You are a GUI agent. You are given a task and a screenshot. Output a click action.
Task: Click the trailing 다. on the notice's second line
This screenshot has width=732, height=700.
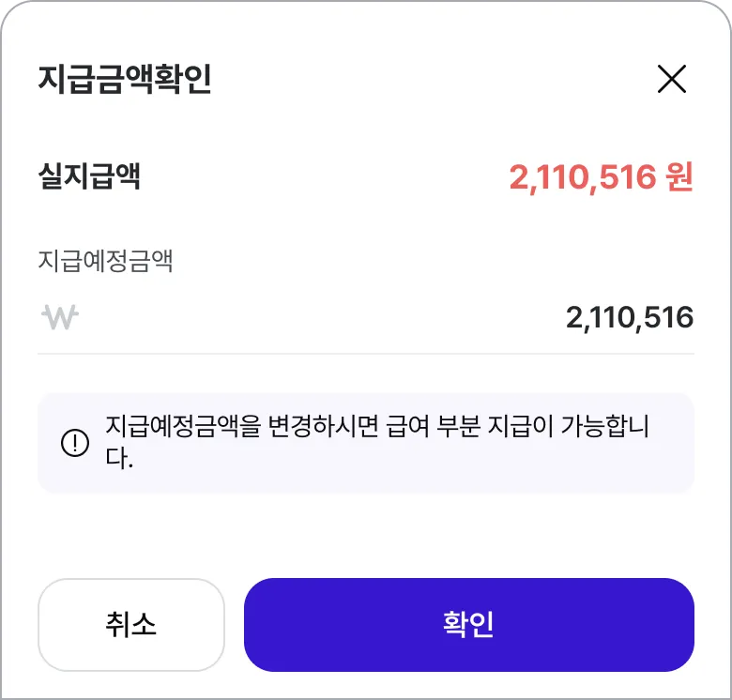click(x=119, y=460)
